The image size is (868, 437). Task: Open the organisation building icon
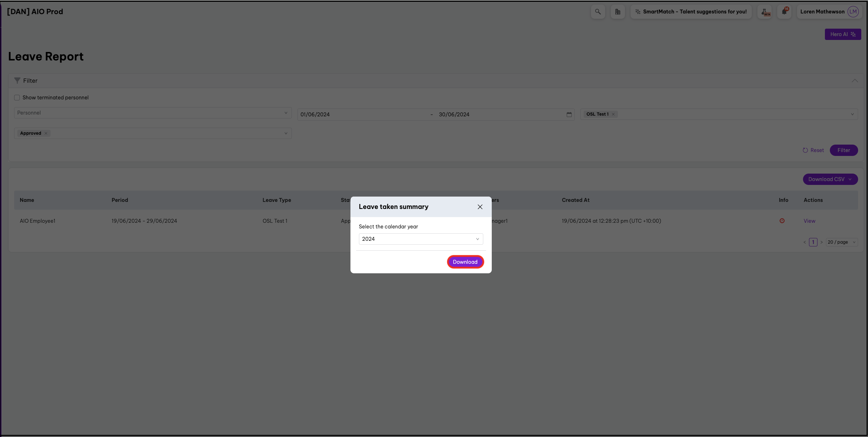(618, 12)
